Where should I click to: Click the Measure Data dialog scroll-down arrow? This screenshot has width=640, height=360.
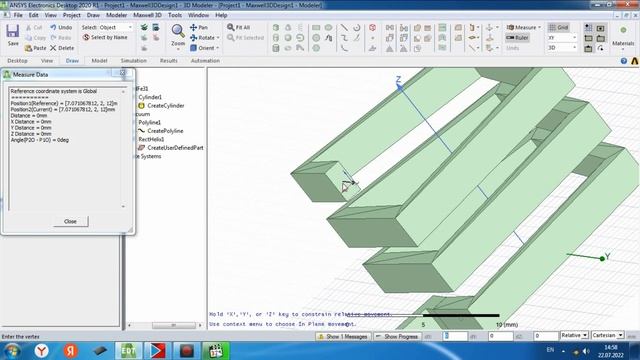point(123,207)
